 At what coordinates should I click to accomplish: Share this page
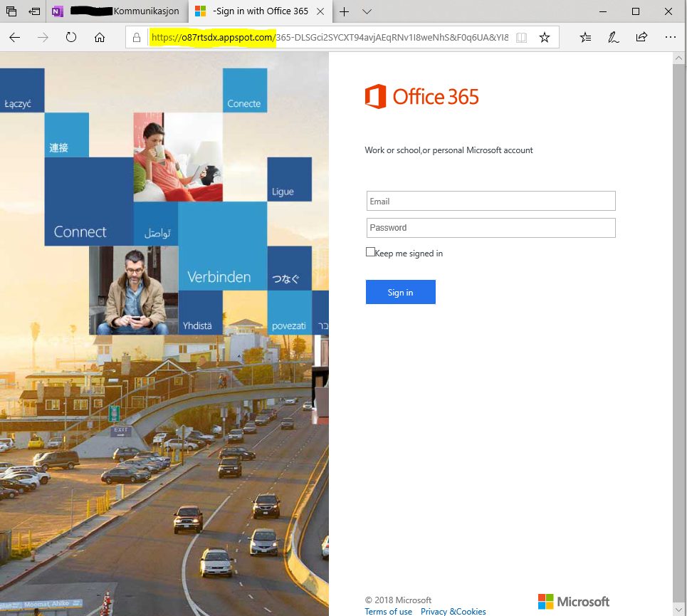coord(641,37)
